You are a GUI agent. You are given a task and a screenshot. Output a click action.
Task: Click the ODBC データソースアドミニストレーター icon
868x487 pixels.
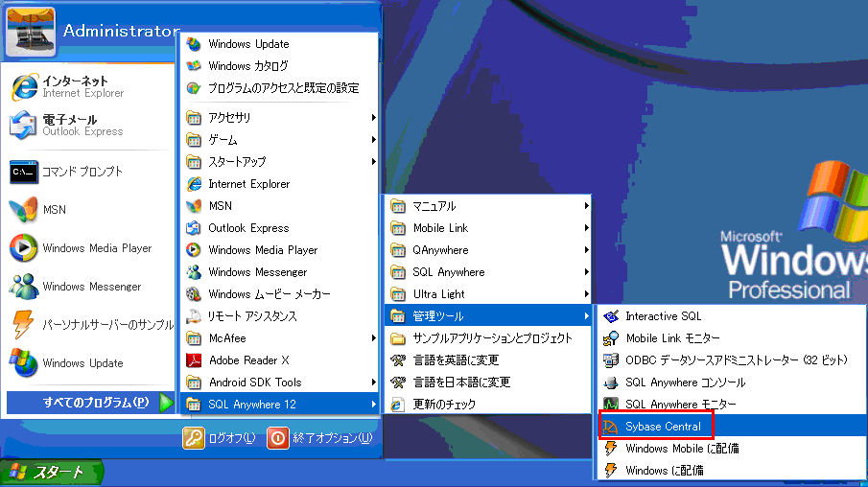[610, 360]
